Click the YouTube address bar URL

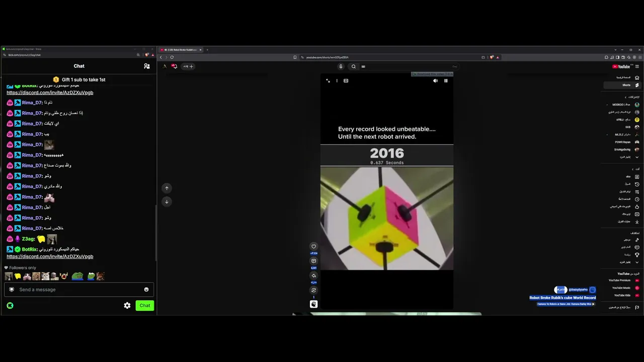328,57
